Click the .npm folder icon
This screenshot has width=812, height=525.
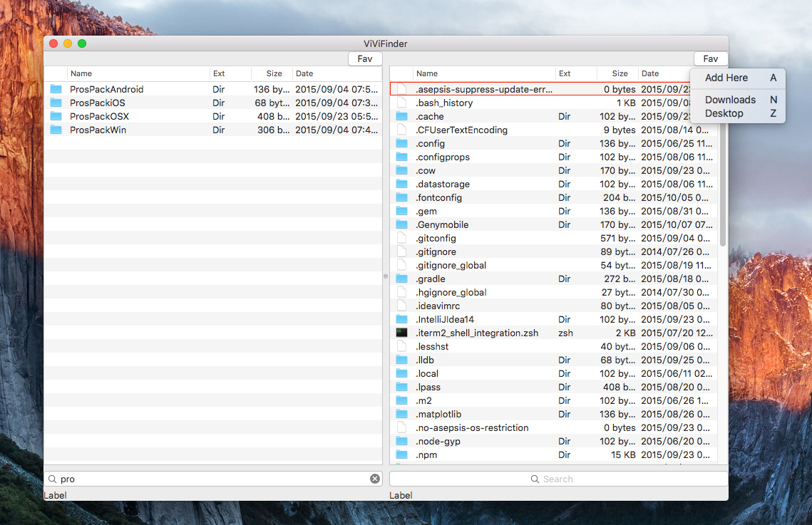[x=402, y=454]
